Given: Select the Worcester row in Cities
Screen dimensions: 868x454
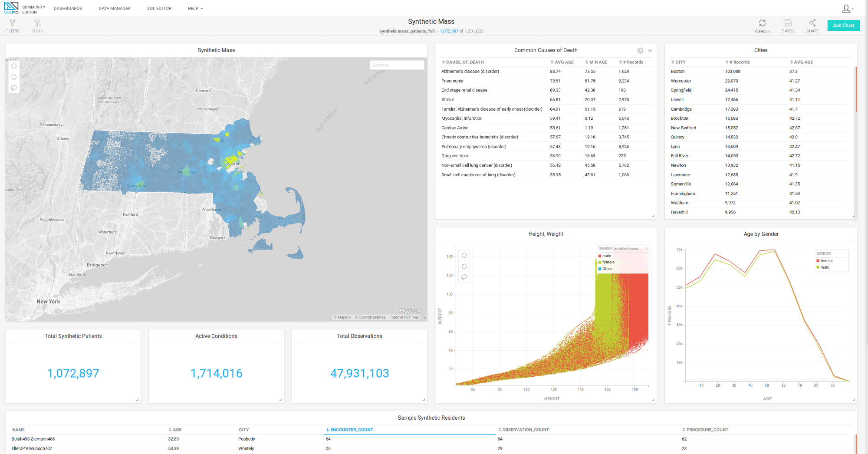Looking at the screenshot, I should tap(760, 81).
